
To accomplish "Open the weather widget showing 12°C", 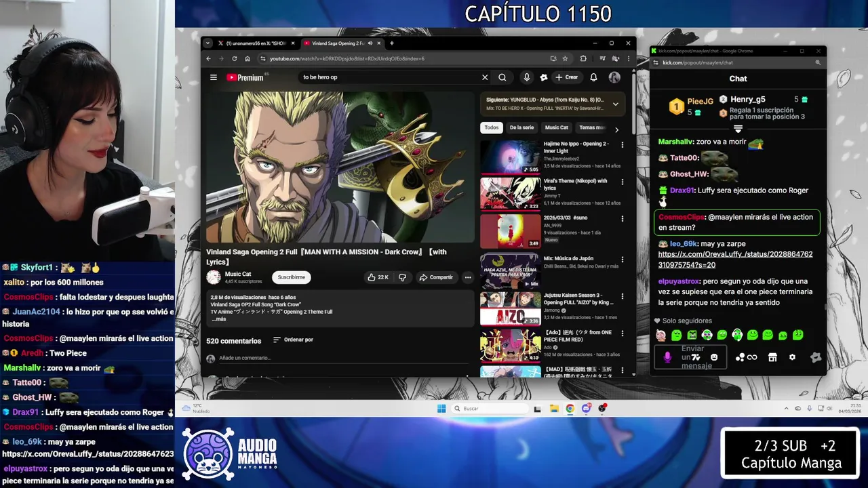I will (197, 408).
